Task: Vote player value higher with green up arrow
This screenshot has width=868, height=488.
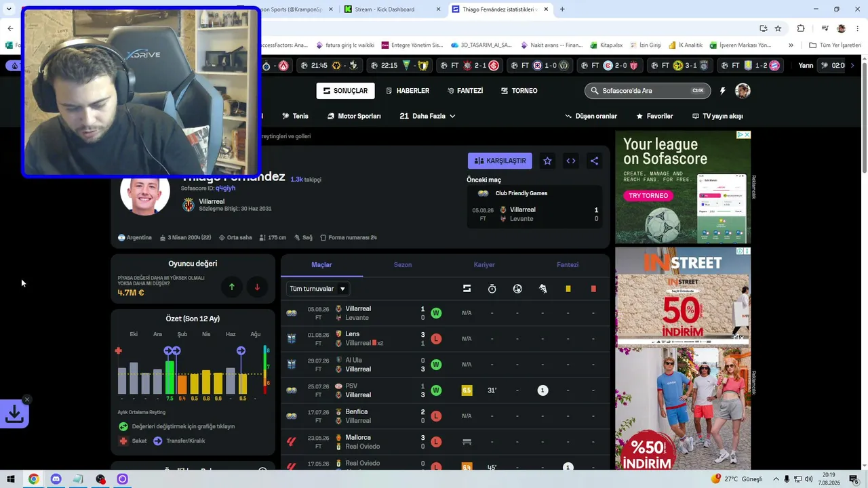Action: [x=231, y=287]
